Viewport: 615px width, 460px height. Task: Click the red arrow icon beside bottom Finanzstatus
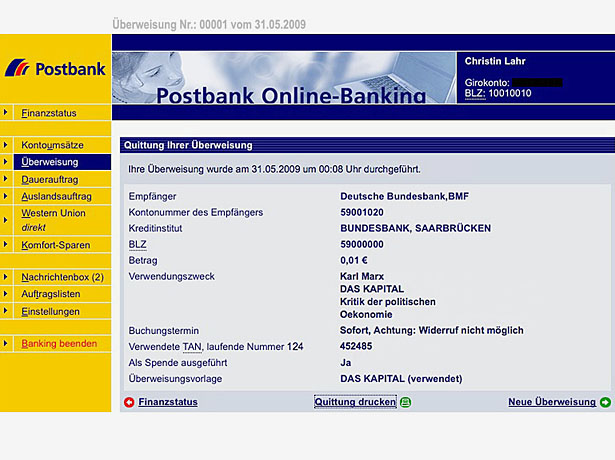pyautogui.click(x=129, y=402)
